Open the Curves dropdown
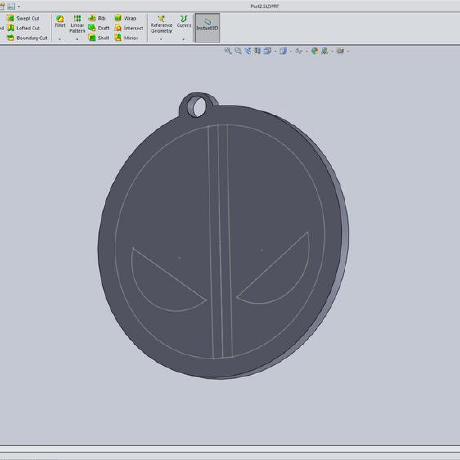460x460 pixels. pyautogui.click(x=184, y=39)
